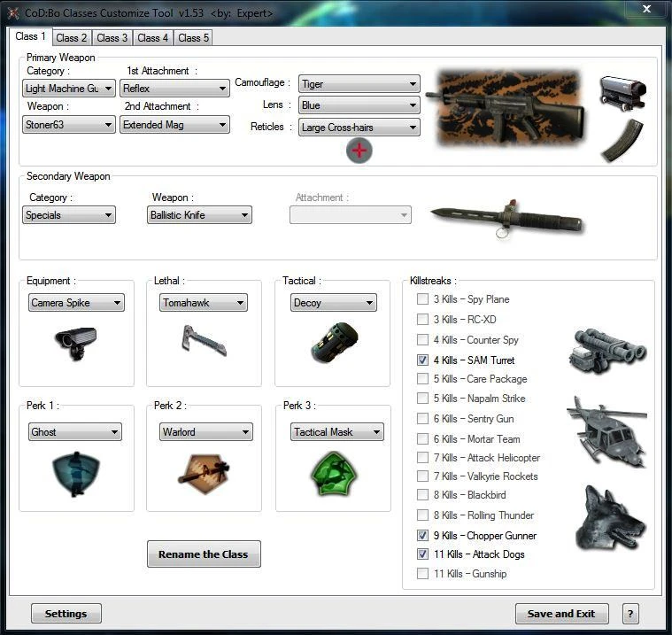Uncheck 9 Kills Chopper Gunner
The image size is (672, 635).
422,535
